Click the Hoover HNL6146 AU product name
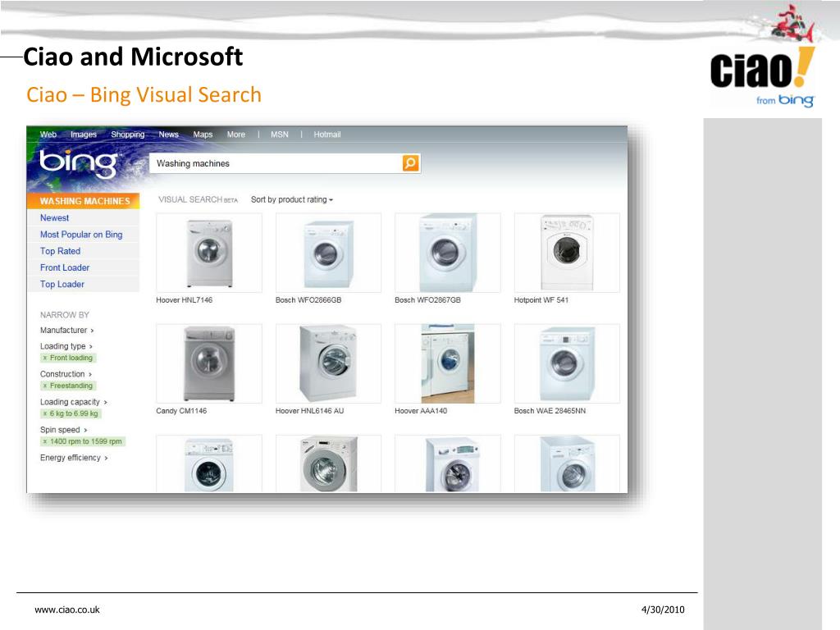Viewport: 840px width, 630px height. (x=309, y=411)
